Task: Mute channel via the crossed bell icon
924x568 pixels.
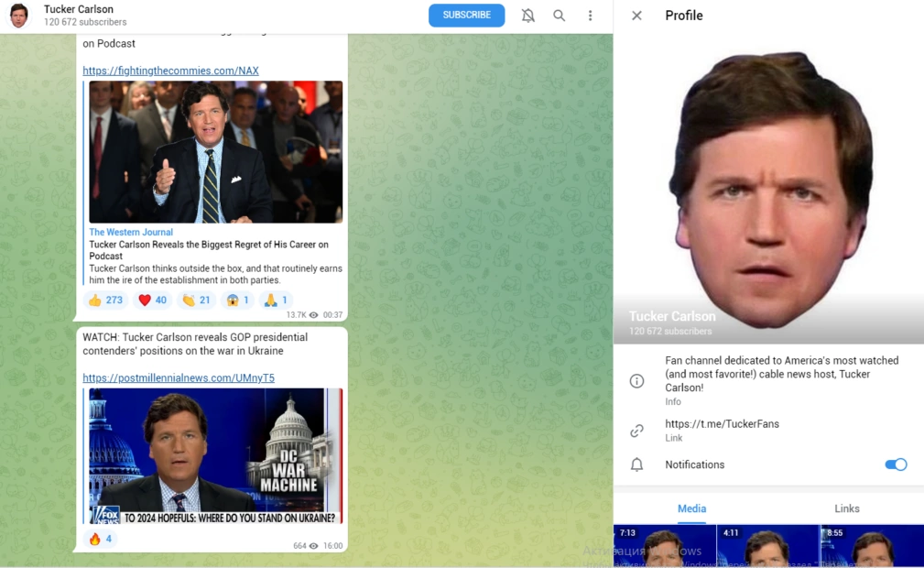Action: 528,16
